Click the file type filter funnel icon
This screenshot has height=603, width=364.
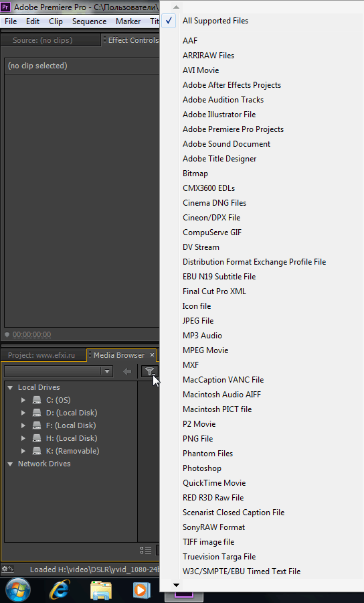coord(149,371)
